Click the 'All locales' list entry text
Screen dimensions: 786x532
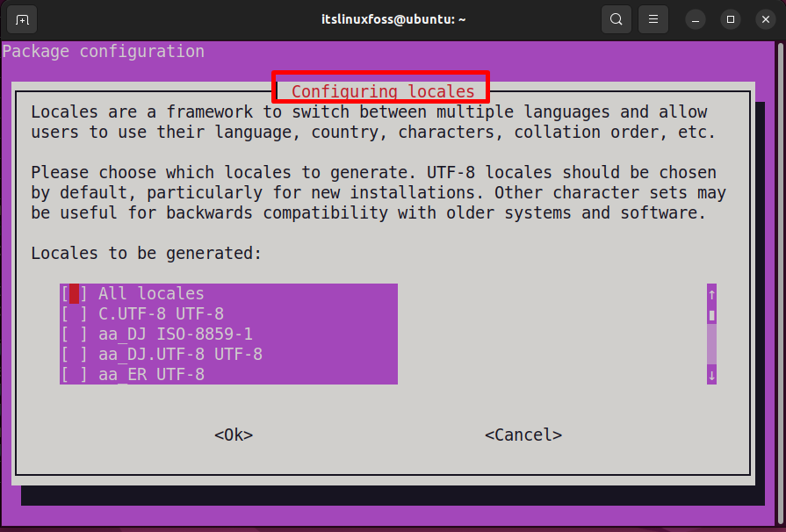151,293
